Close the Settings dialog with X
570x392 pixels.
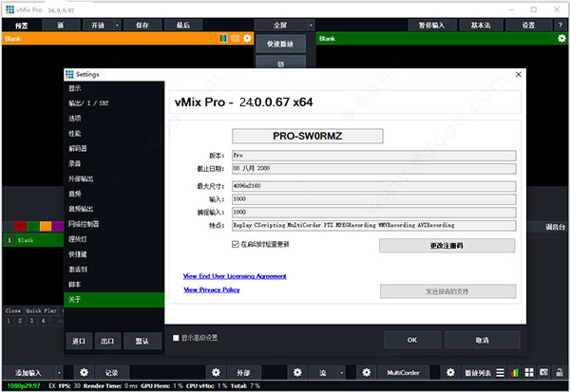pos(519,74)
